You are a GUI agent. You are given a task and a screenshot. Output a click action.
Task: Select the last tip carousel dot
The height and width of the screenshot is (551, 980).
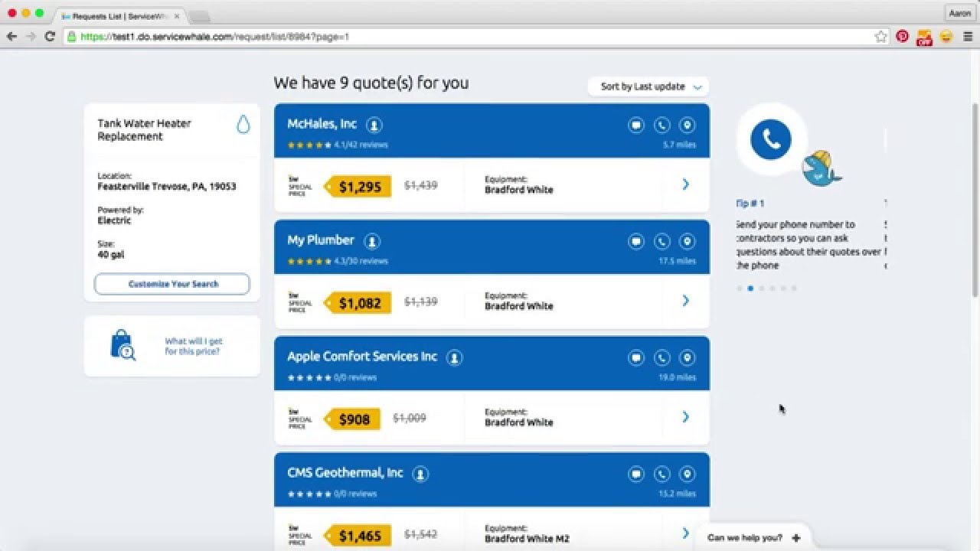(794, 289)
